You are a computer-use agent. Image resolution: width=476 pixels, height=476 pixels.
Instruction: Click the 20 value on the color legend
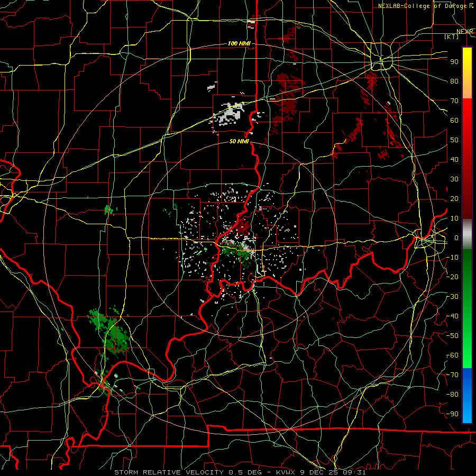454,199
